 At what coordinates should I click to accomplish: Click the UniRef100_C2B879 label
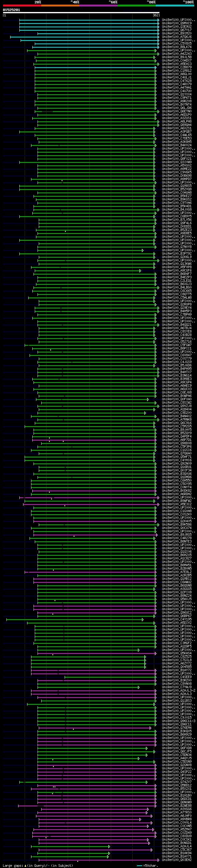click(177, 67)
